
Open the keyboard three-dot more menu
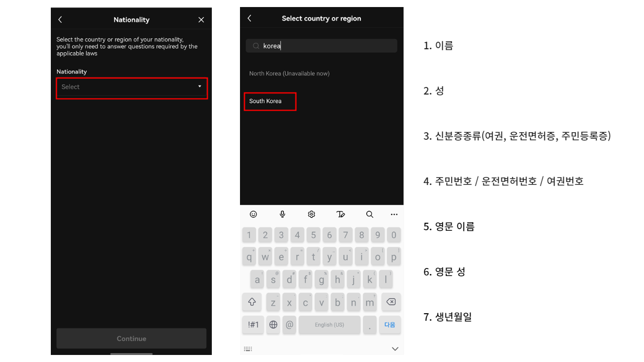394,214
